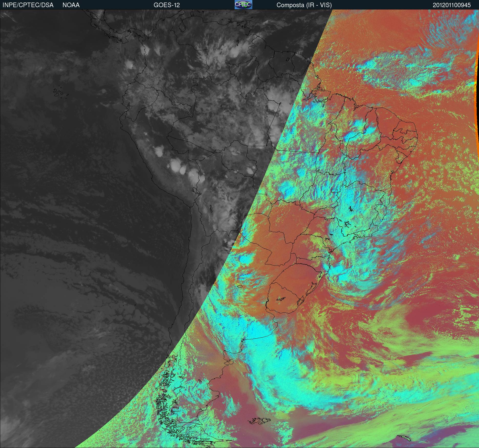
Task: Click the INPE/CPTEC/DSA header label
Action: pos(28,5)
